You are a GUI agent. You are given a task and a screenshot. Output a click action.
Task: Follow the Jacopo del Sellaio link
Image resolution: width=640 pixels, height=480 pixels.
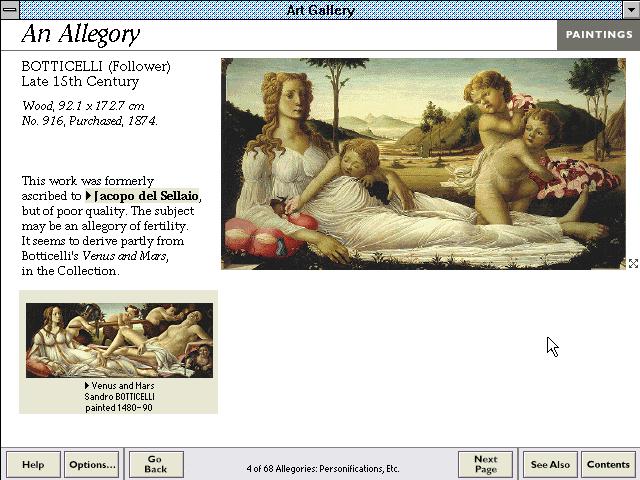[142, 196]
